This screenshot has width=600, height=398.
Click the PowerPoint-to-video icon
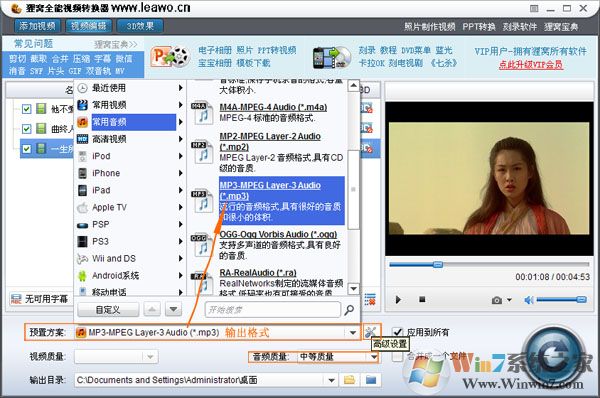pos(170,57)
